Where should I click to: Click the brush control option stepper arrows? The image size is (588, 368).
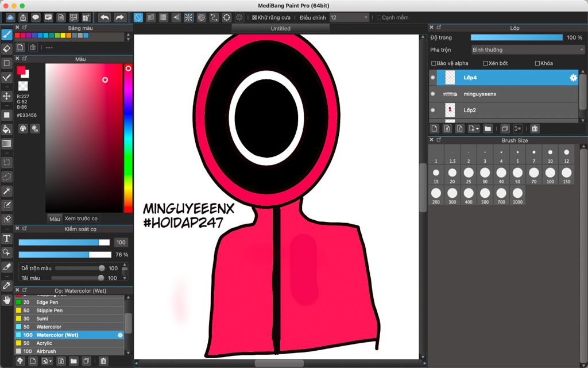[125, 272]
